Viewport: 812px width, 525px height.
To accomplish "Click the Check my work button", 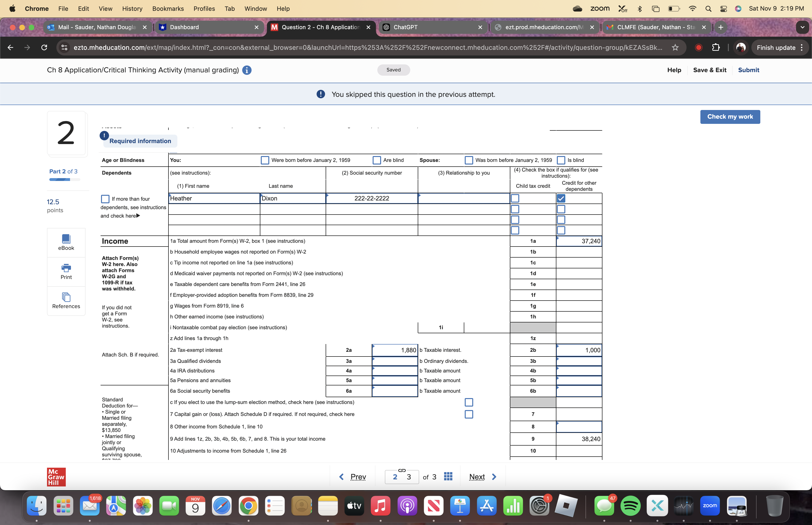I will [x=730, y=117].
